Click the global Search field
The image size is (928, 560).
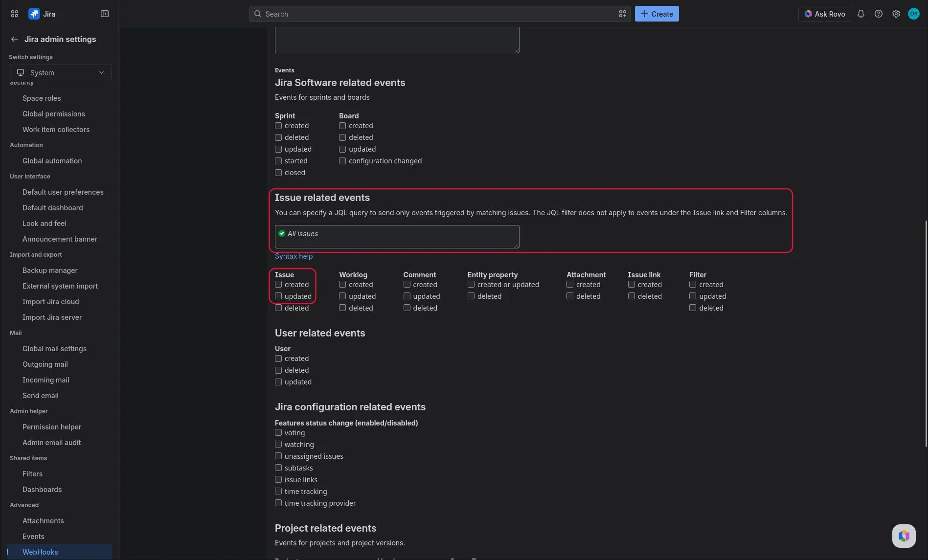440,14
